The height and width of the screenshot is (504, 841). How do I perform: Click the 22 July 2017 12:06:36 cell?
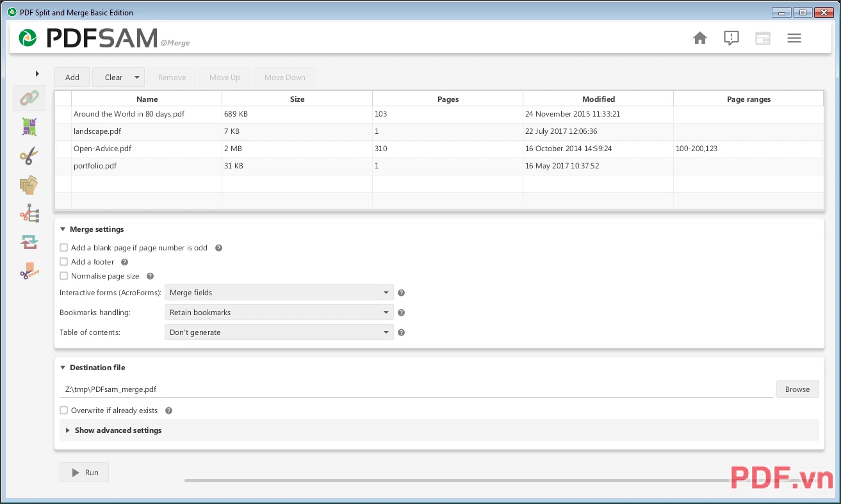pyautogui.click(x=598, y=131)
